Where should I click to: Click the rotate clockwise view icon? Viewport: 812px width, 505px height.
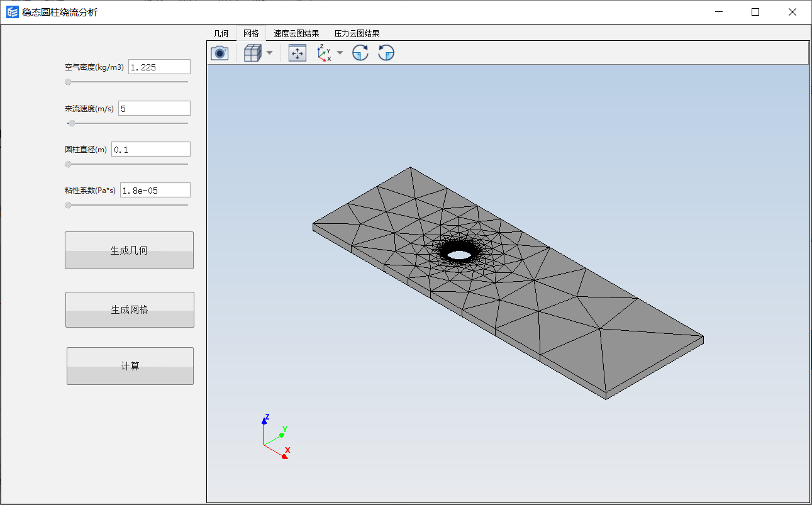(x=360, y=53)
